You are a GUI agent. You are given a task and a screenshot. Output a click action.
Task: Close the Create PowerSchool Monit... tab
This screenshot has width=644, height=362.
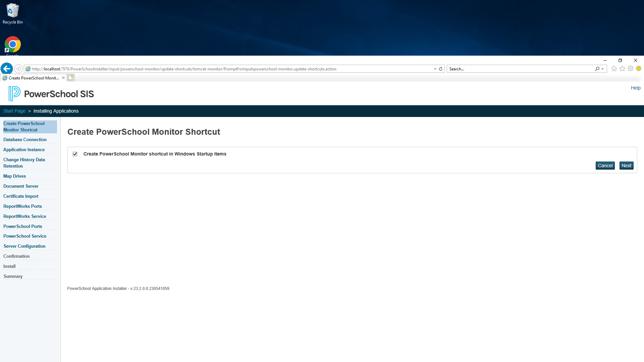tap(63, 78)
